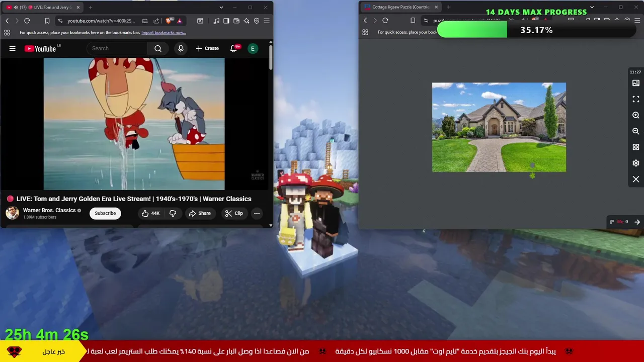Subscribe to Warner Bros. Classics
Image resolution: width=644 pixels, height=362 pixels.
[105, 213]
